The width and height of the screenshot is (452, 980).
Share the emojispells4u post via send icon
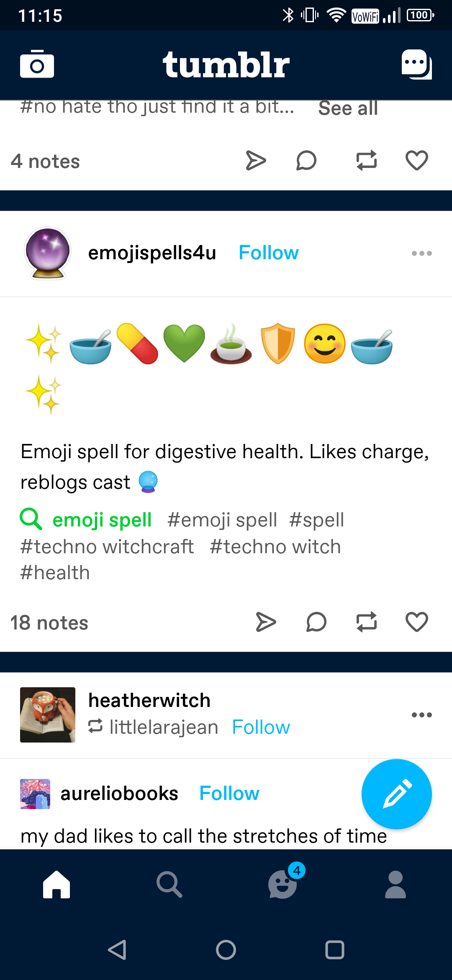pyautogui.click(x=266, y=622)
